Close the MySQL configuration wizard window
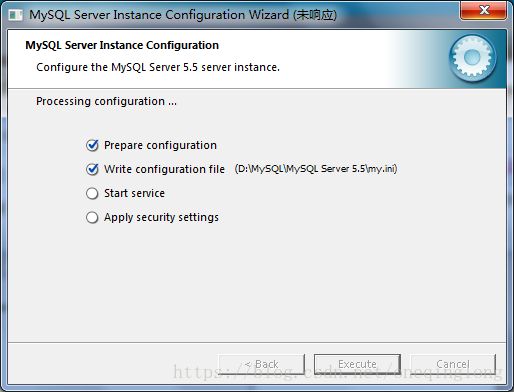Viewport: 514px width, 392px height. [x=484, y=10]
